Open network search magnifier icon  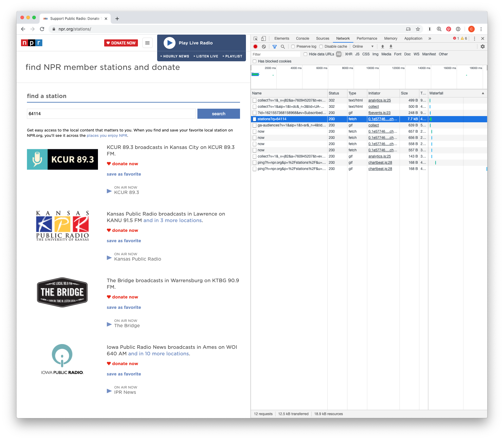click(283, 46)
